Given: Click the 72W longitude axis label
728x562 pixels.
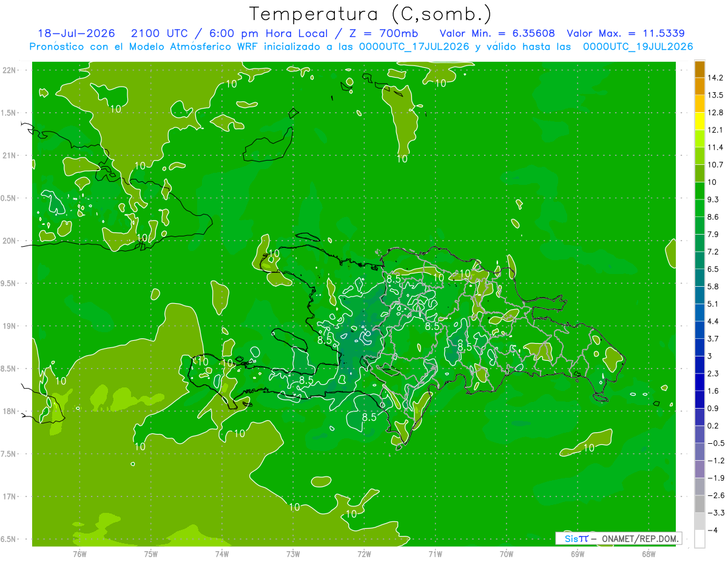Looking at the screenshot, I should (364, 554).
